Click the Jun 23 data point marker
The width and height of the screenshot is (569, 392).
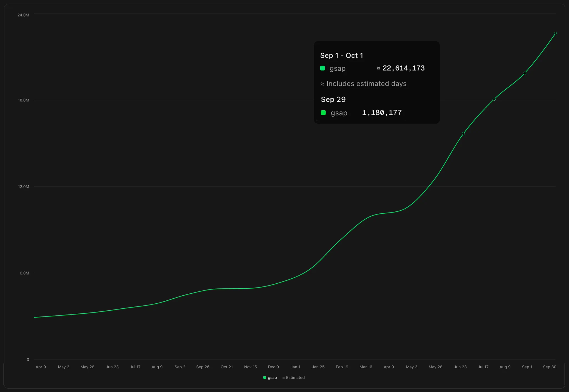[x=463, y=134]
